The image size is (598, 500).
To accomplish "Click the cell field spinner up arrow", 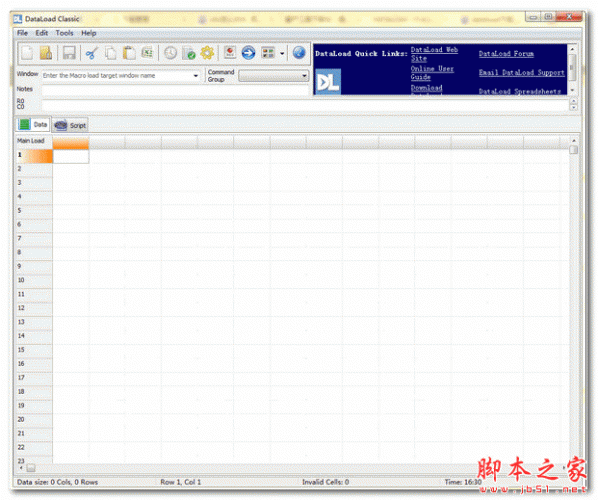I will [574, 102].
